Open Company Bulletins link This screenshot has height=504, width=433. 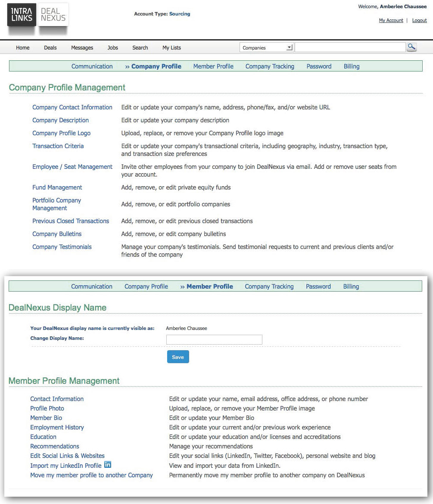tap(57, 233)
